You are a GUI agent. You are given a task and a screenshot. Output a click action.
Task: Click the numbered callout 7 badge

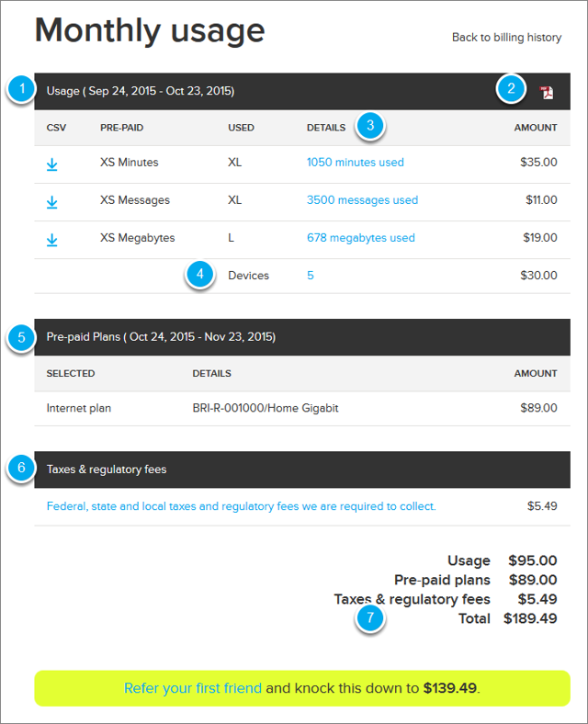pos(370,617)
